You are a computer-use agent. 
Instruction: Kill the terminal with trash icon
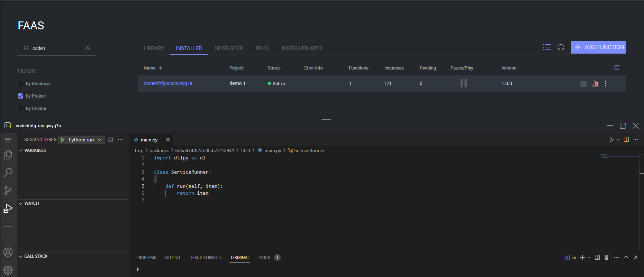(x=607, y=257)
